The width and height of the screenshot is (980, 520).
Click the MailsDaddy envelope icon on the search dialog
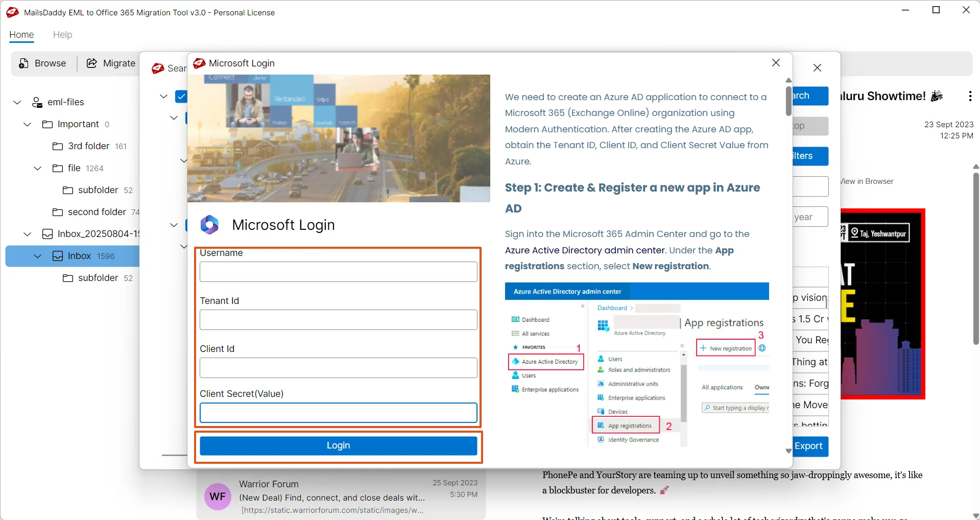(157, 68)
